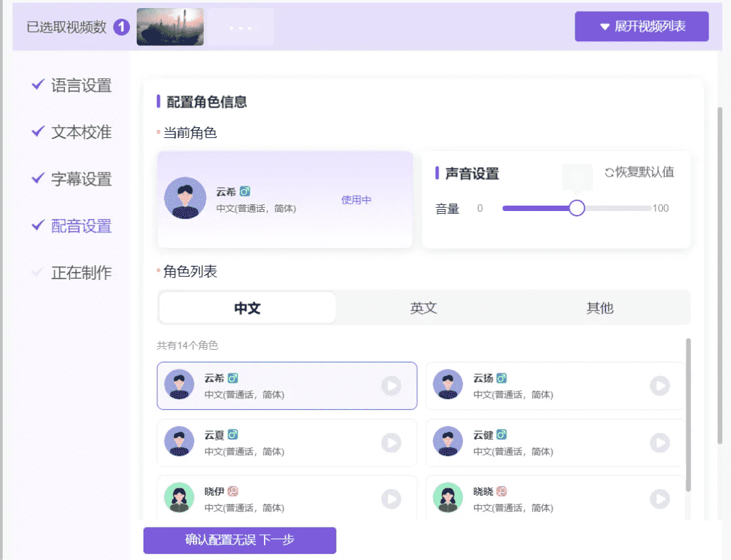Click the male icon beside 云扬
Image resolution: width=731 pixels, height=560 pixels.
pyautogui.click(x=502, y=378)
